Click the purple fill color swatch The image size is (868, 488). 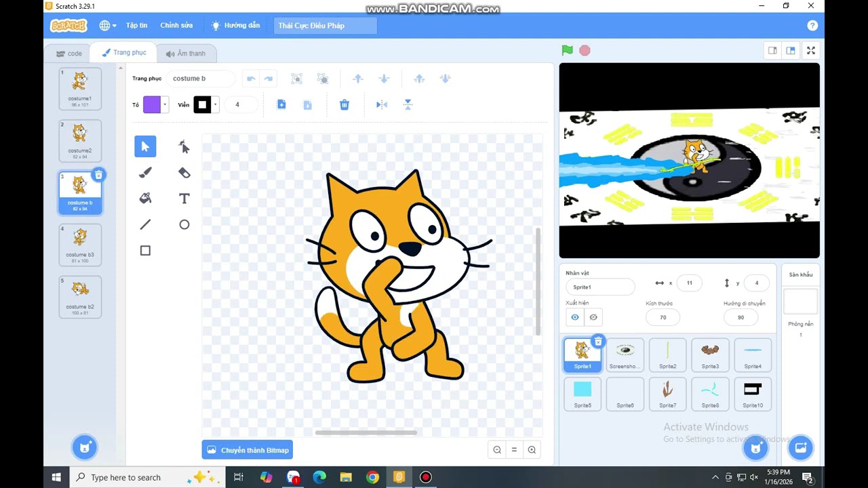pyautogui.click(x=152, y=104)
